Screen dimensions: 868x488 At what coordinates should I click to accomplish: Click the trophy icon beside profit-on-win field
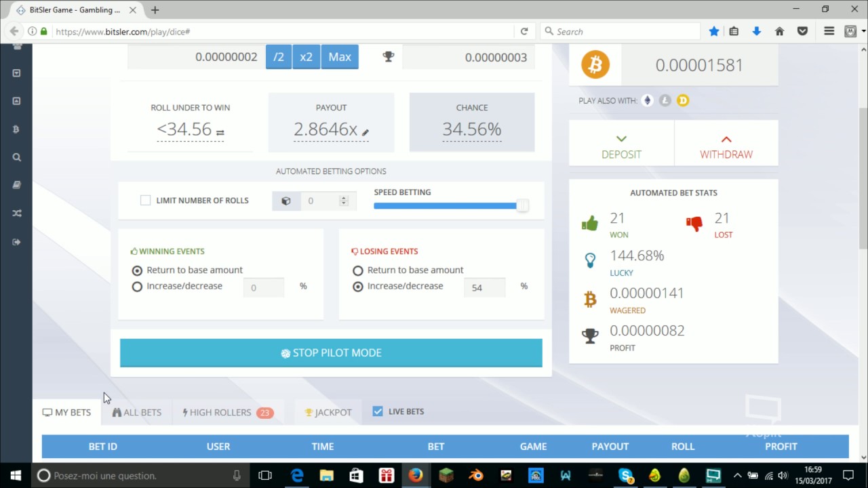point(388,57)
